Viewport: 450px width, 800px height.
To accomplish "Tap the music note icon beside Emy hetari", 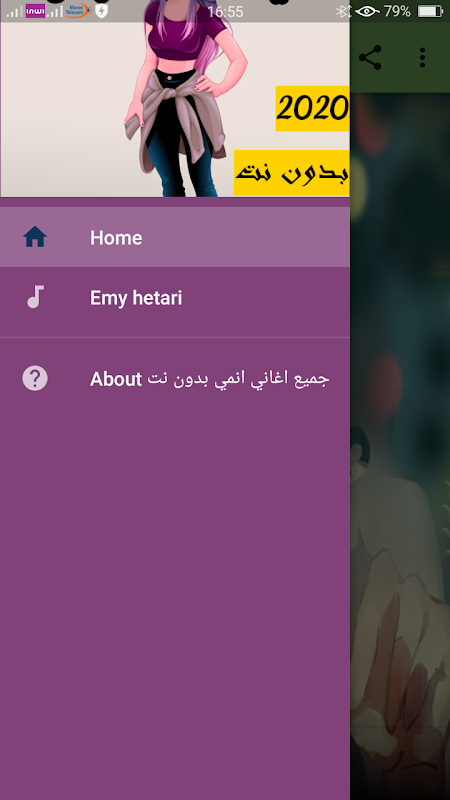I will tap(35, 297).
